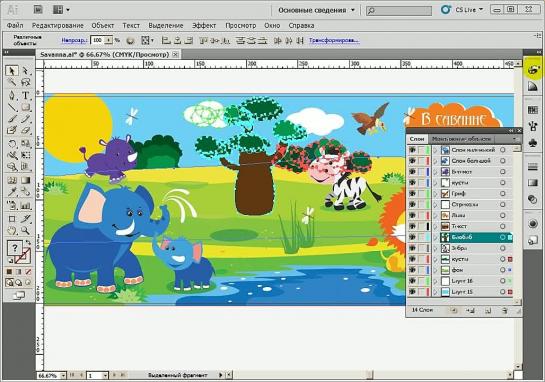Hide the Гриф layer via eye icon
This screenshot has width=545, height=382.
pyautogui.click(x=412, y=194)
